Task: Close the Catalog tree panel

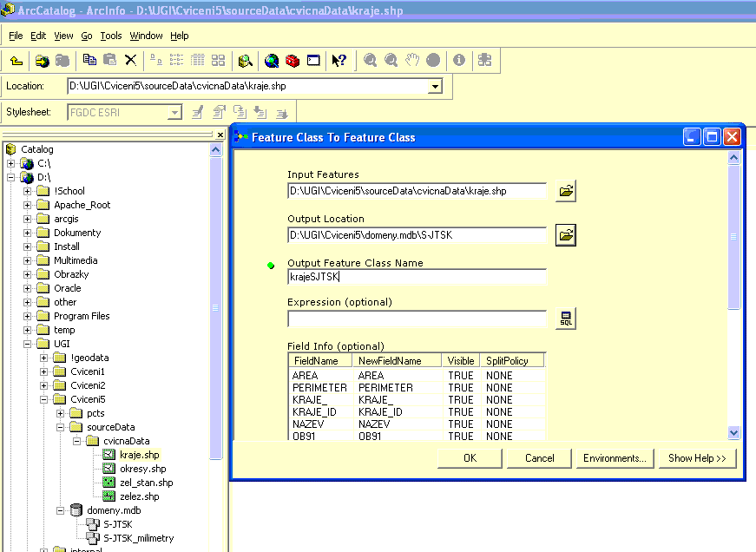Action: [220, 135]
